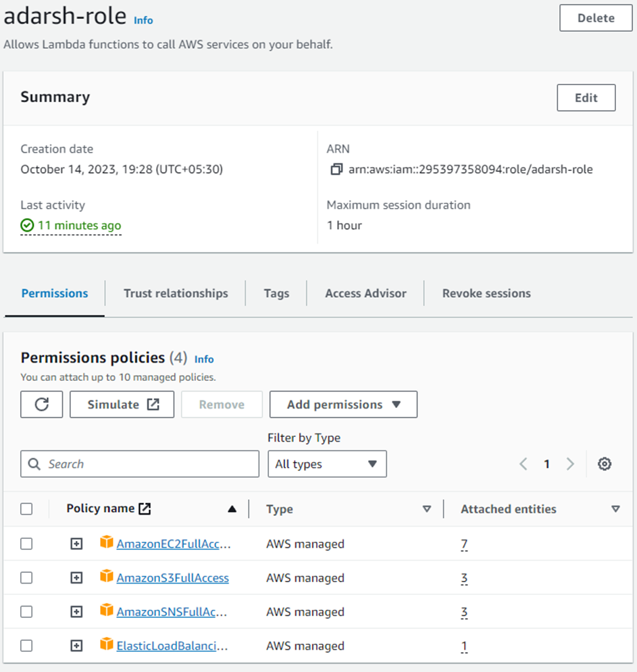Switch to the Trust relationships tab
The width and height of the screenshot is (637, 672).
click(x=176, y=293)
